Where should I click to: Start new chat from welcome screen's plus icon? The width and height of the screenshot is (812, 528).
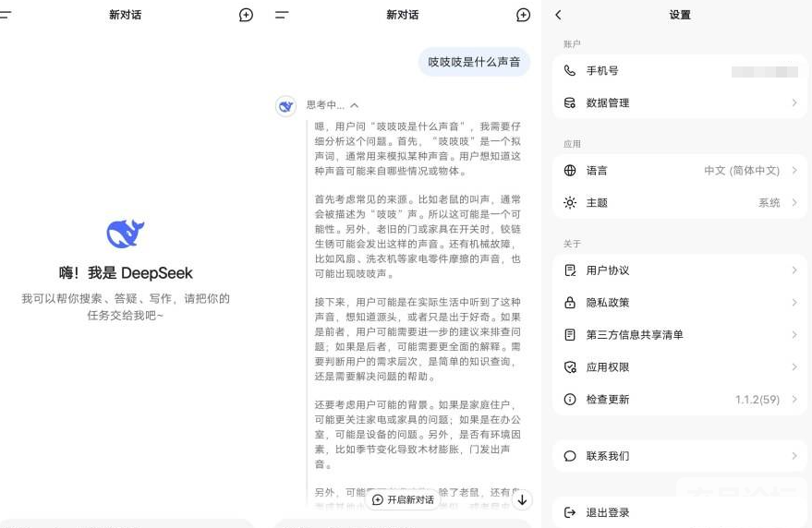tap(246, 15)
